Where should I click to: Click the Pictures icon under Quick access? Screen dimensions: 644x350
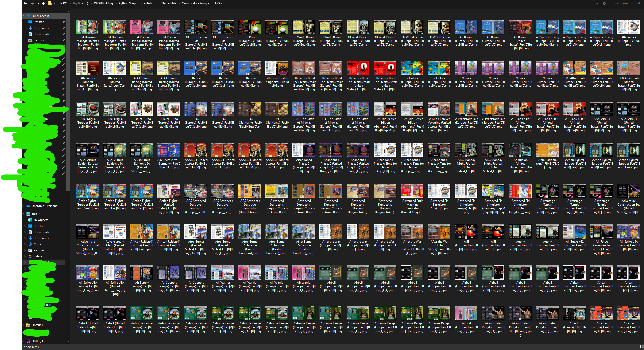click(x=30, y=40)
